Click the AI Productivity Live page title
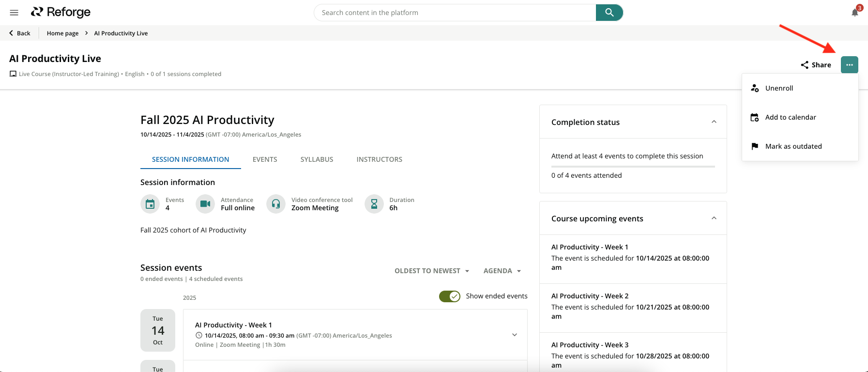 point(55,59)
